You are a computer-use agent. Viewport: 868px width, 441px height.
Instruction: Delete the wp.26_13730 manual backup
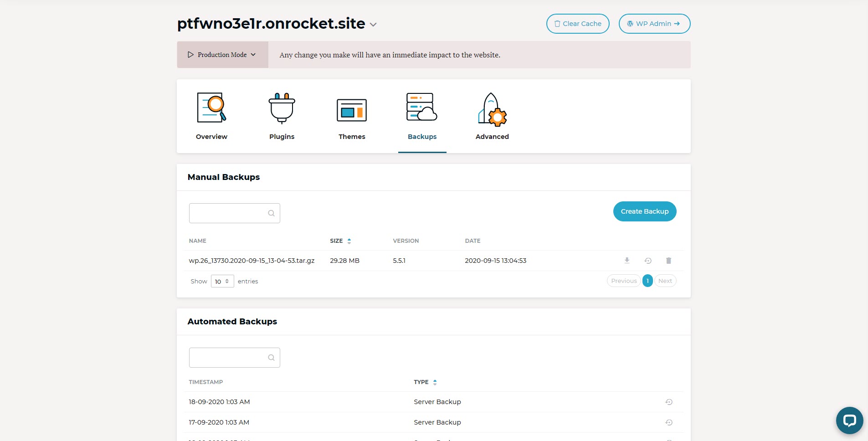668,261
